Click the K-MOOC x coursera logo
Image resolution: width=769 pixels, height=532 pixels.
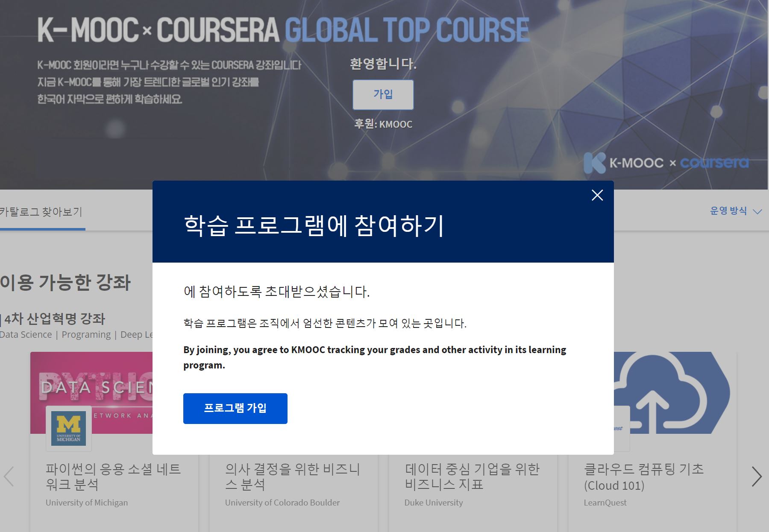pos(666,163)
